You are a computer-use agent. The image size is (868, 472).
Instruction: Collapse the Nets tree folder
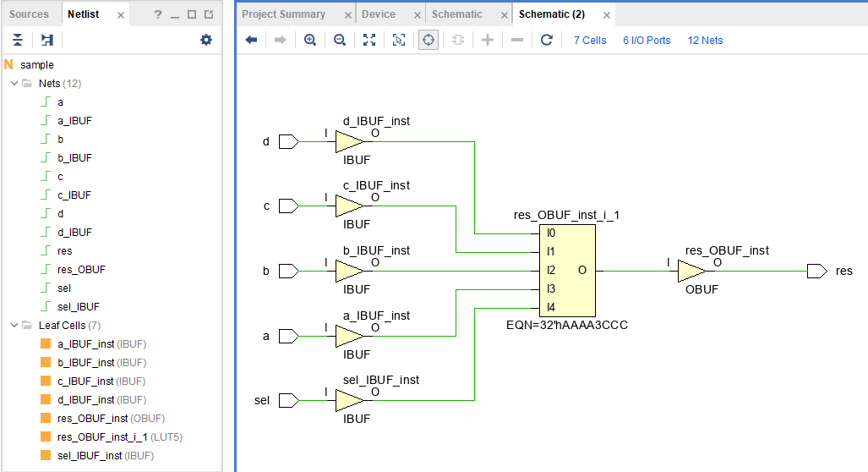(14, 84)
